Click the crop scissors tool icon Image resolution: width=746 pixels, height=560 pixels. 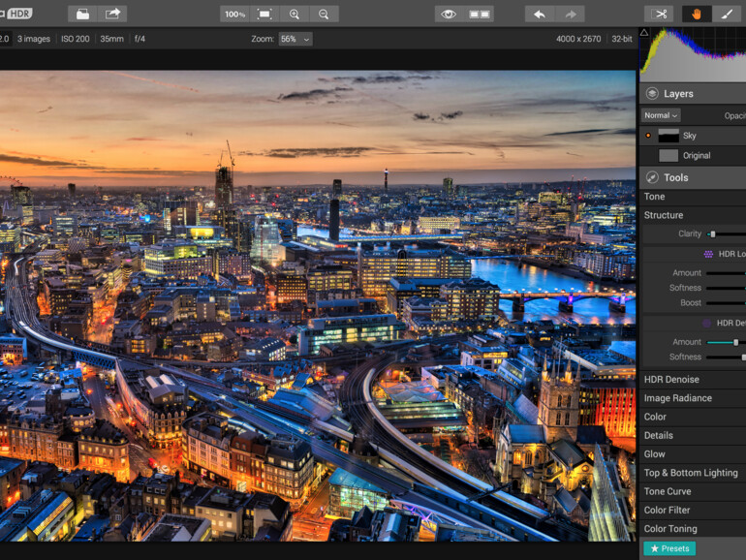tap(660, 14)
